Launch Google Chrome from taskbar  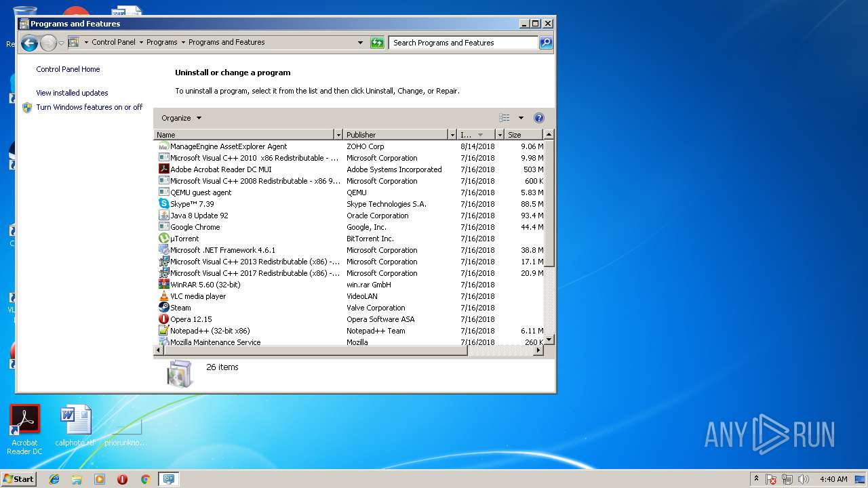pyautogui.click(x=145, y=479)
